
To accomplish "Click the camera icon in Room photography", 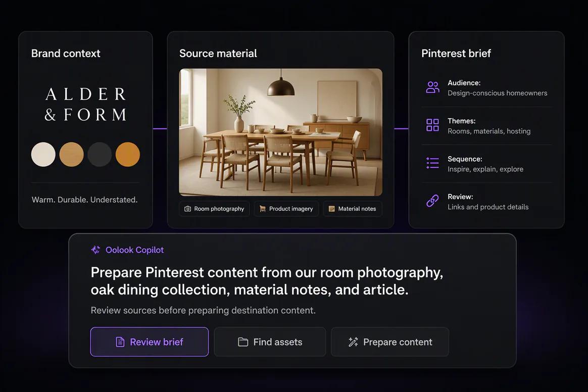I will [187, 209].
